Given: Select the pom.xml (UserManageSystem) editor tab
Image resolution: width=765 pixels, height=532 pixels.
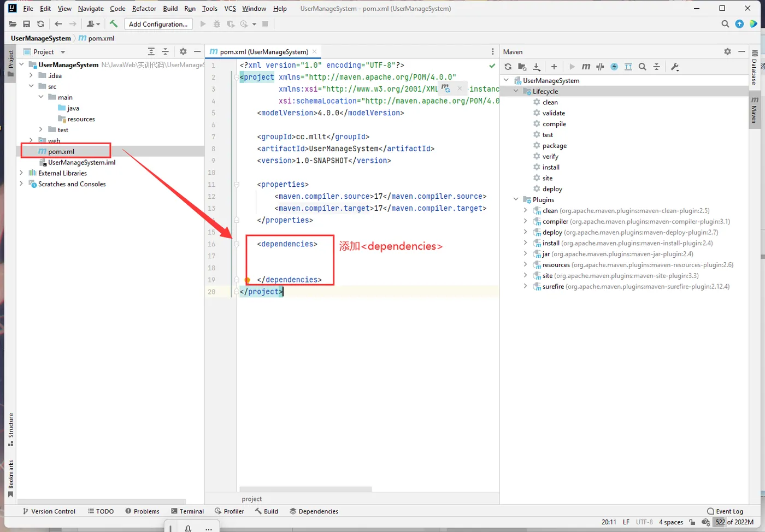Looking at the screenshot, I should 264,52.
